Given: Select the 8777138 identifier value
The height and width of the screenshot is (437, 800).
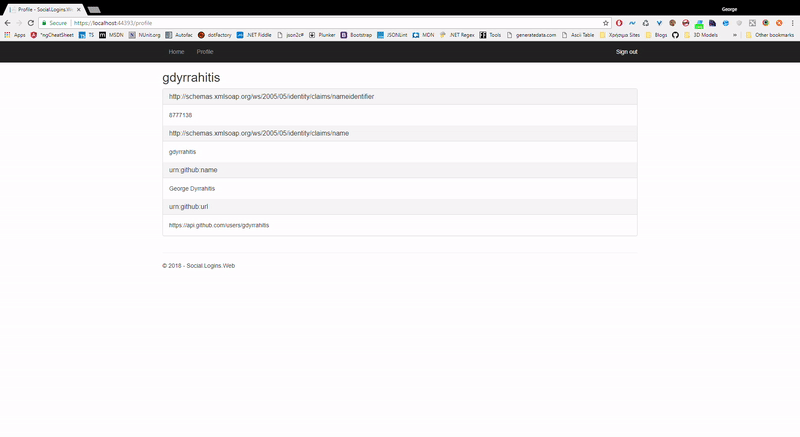Looking at the screenshot, I should pyautogui.click(x=181, y=115).
